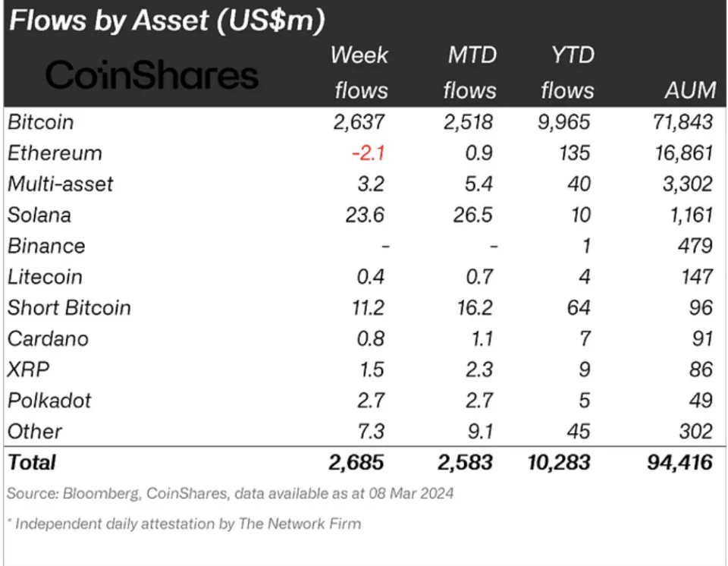Select the Week flows column header
This screenshot has height=566, width=728.
pyautogui.click(x=360, y=73)
